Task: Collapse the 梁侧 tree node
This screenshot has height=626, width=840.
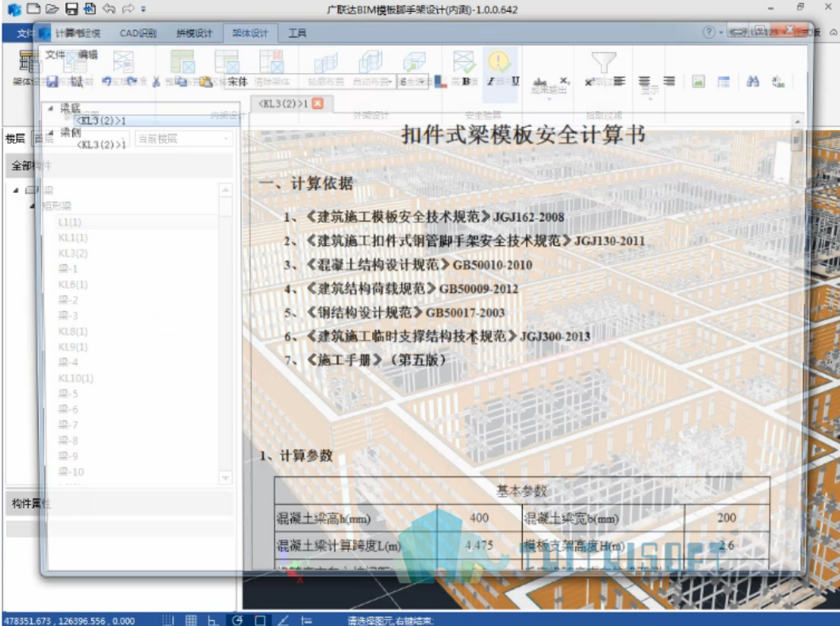Action: [50, 132]
